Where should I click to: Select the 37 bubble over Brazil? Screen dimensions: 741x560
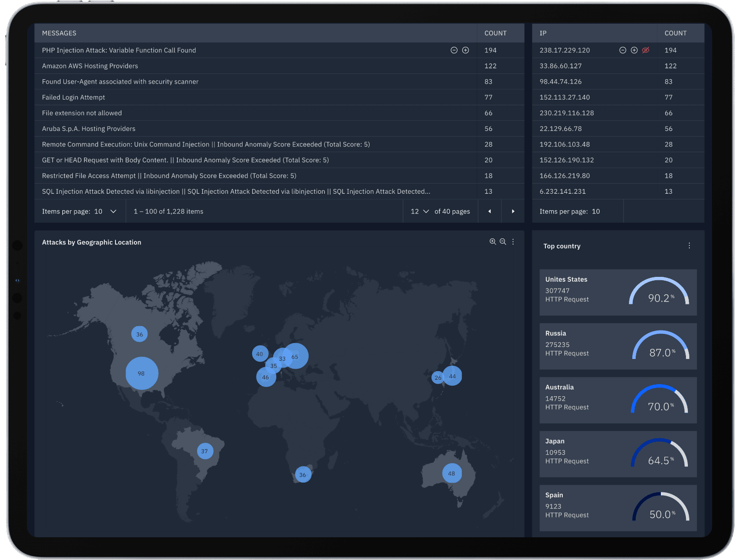point(205,451)
